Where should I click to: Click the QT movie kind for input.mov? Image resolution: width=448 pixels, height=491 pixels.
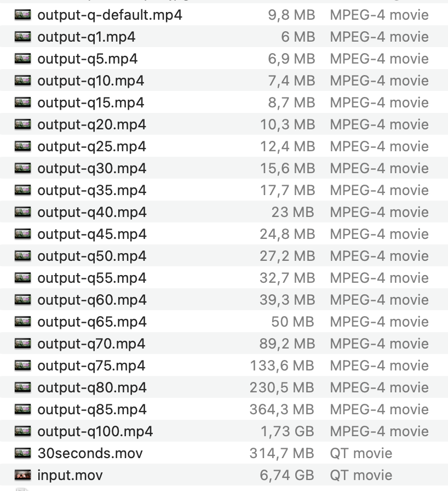[x=361, y=475]
